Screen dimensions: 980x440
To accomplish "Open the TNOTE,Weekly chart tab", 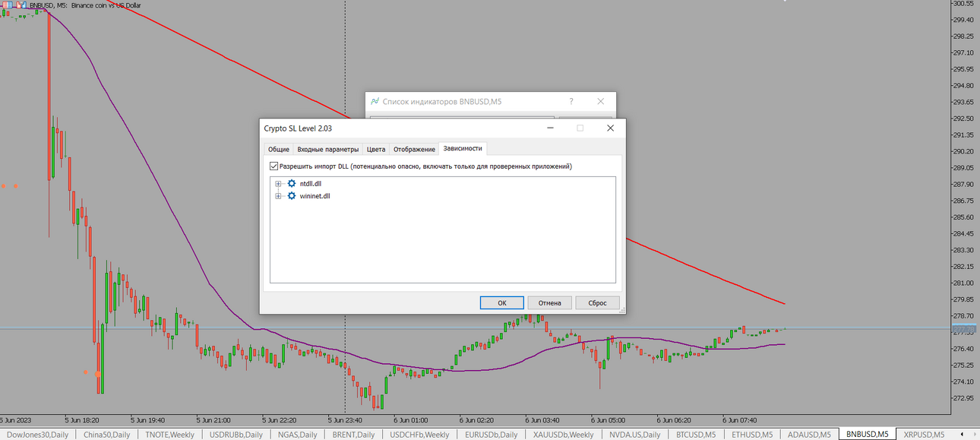I will pyautogui.click(x=169, y=435).
